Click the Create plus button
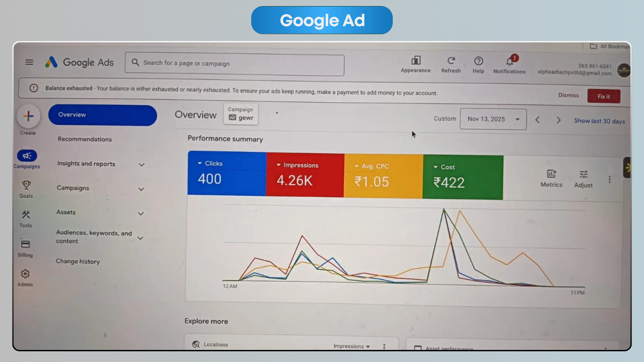This screenshot has height=362, width=644. [29, 116]
